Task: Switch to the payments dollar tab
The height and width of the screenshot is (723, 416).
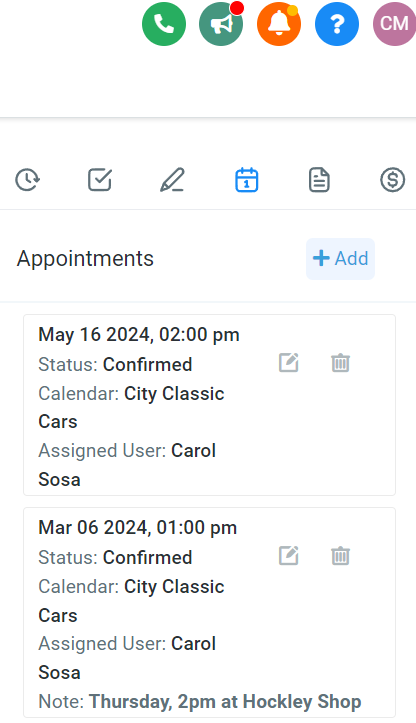Action: pyautogui.click(x=392, y=180)
